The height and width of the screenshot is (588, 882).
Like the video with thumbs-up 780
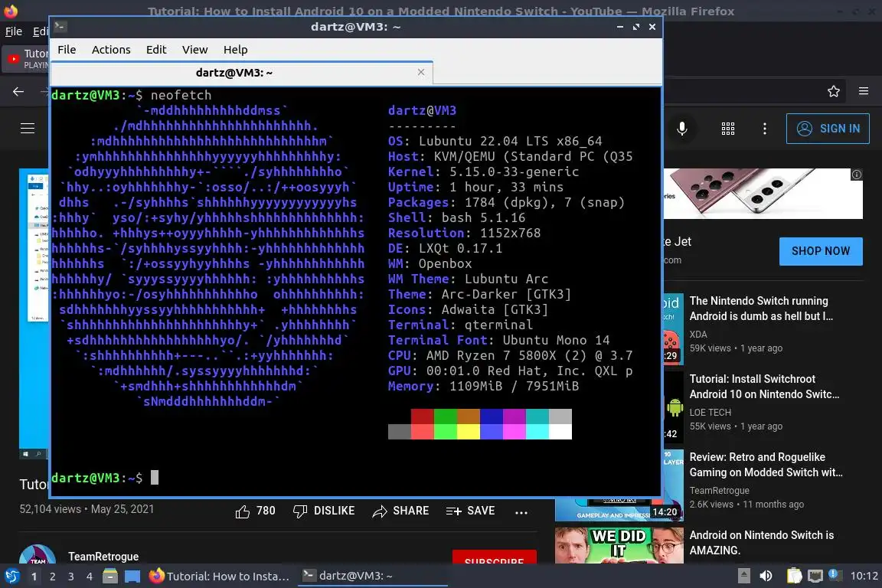255,511
